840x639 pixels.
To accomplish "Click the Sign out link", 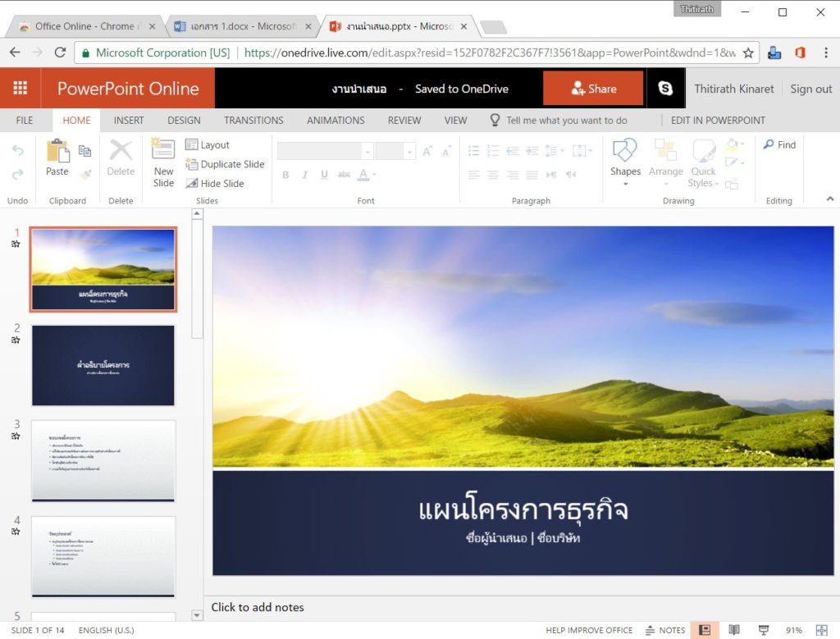I will tap(810, 89).
